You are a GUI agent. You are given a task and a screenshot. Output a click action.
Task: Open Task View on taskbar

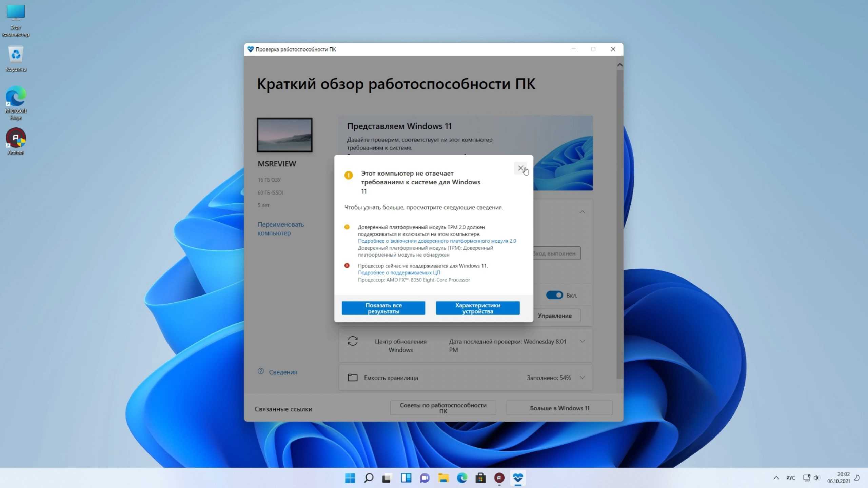coord(387,478)
